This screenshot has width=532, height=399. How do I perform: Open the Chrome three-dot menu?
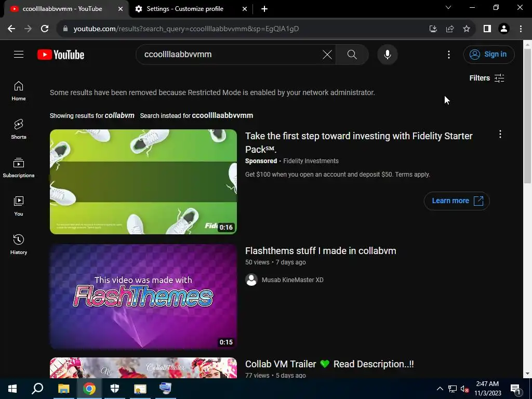(521, 29)
